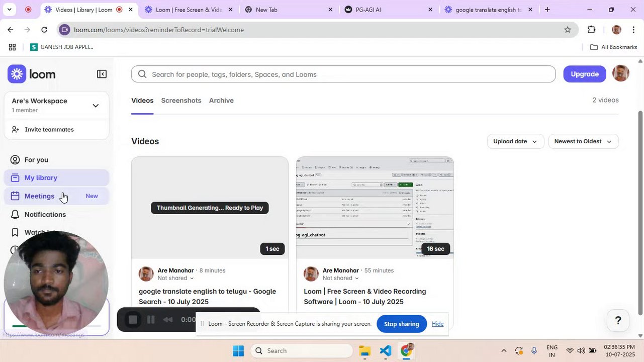Click the taskbar Search box
Viewport: 644px width, 362px height.
pos(302,351)
